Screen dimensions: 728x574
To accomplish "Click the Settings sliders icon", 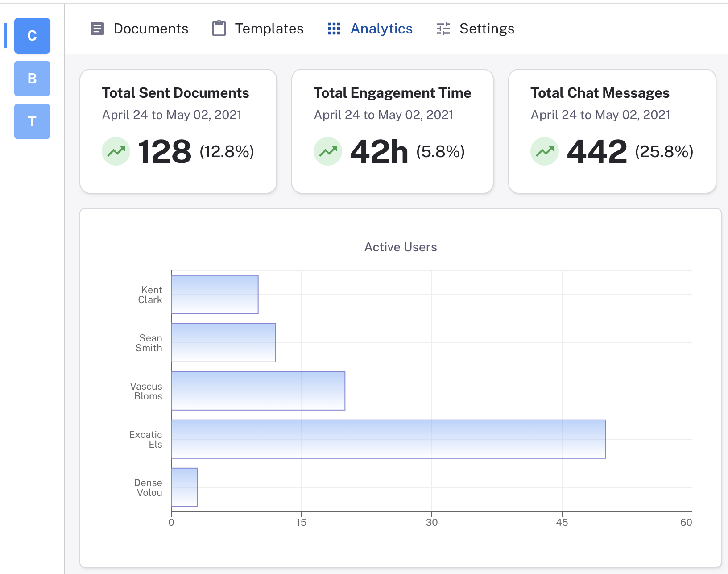I will (x=443, y=29).
